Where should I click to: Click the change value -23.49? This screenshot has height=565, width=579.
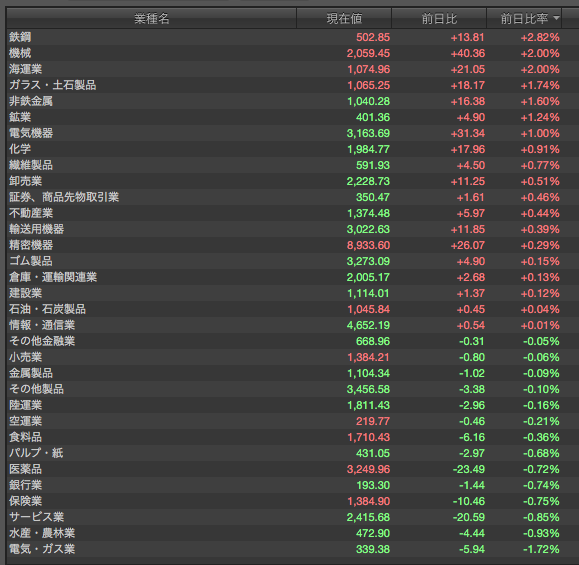point(469,469)
